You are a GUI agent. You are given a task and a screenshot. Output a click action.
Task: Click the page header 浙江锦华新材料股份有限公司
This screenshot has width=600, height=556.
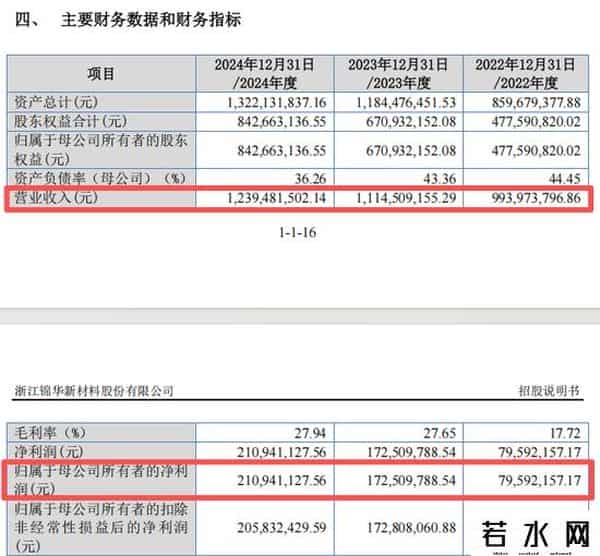tap(94, 391)
